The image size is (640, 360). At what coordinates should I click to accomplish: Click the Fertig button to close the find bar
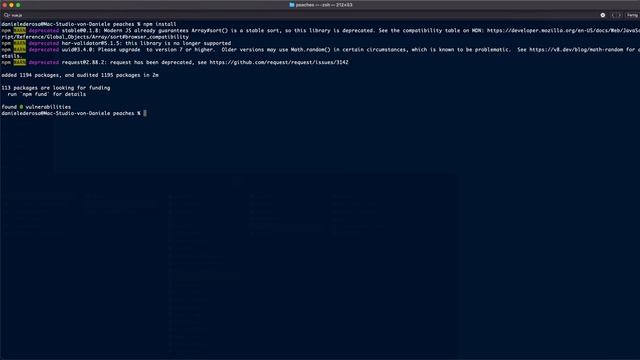point(632,15)
